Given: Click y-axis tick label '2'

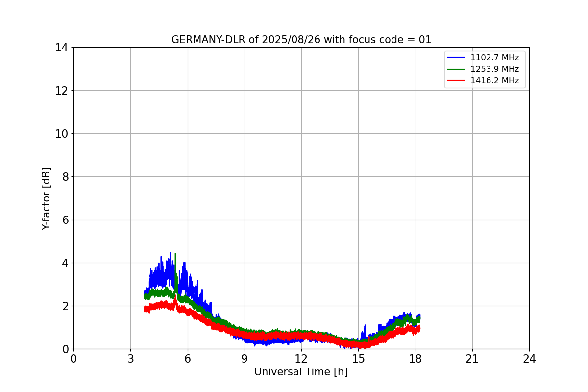Looking at the screenshot, I should (65, 306).
